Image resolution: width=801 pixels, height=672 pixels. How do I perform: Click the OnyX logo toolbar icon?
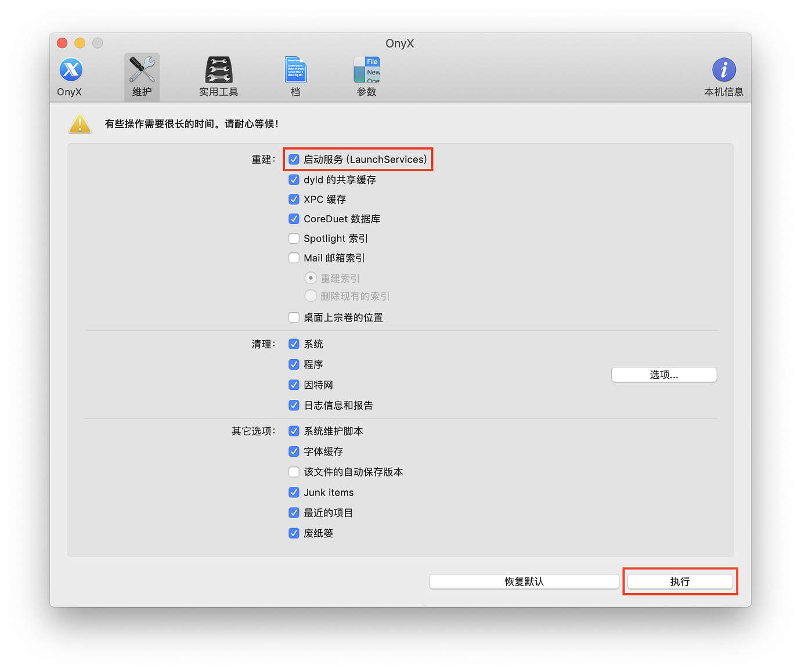click(x=70, y=70)
